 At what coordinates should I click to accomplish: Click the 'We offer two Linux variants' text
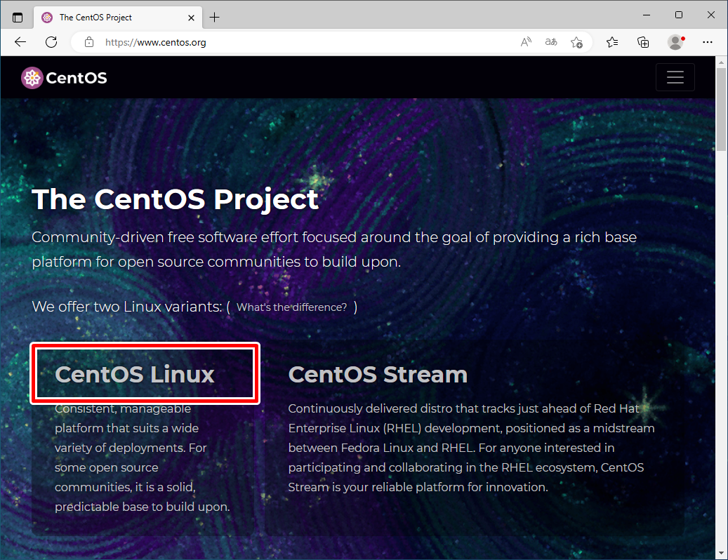127,307
